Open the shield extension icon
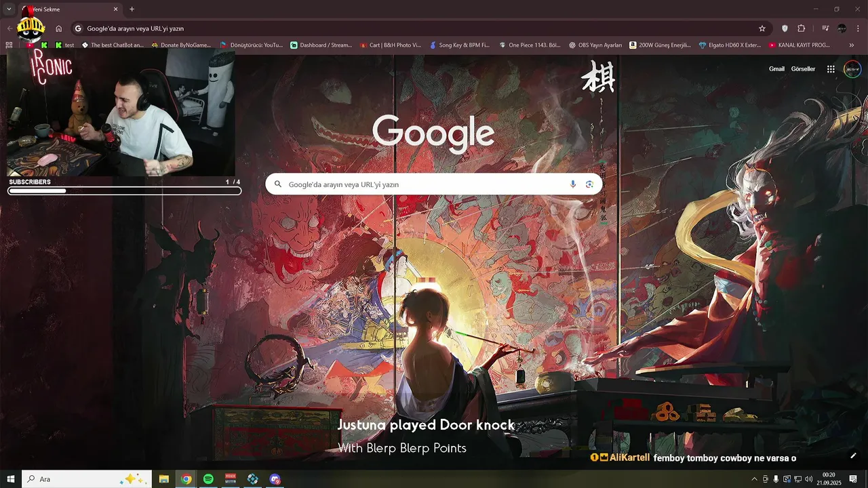 785,28
